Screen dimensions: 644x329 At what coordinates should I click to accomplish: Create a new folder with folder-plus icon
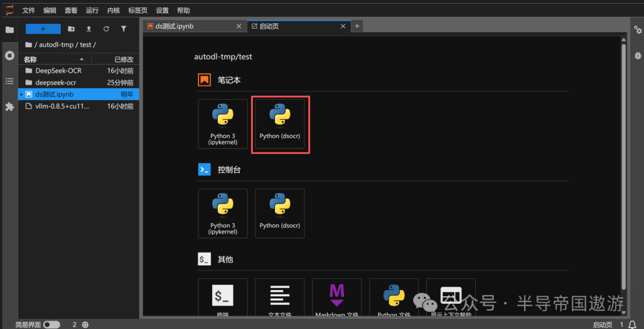(72, 29)
